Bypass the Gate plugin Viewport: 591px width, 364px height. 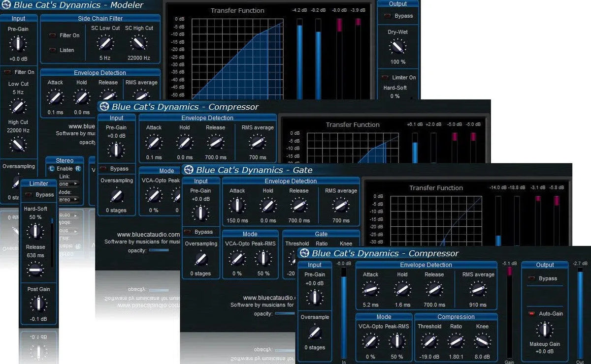(x=188, y=232)
